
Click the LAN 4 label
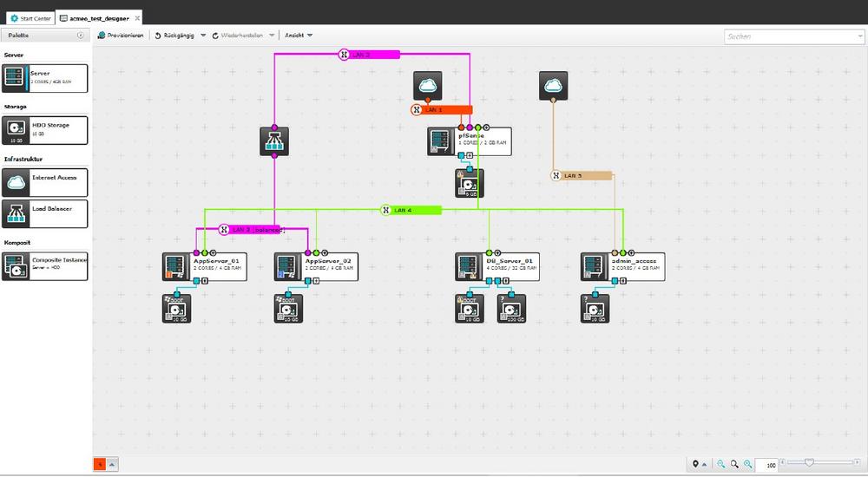[403, 210]
